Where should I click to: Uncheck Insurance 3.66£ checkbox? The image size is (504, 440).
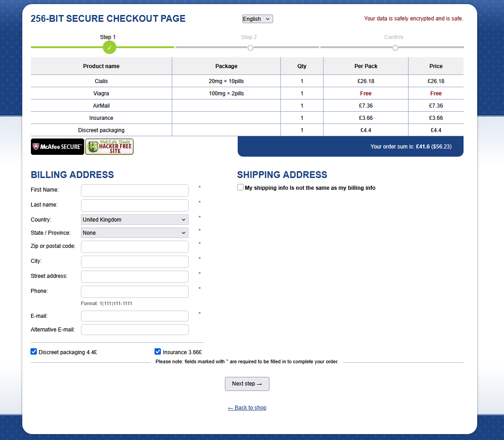(158, 351)
